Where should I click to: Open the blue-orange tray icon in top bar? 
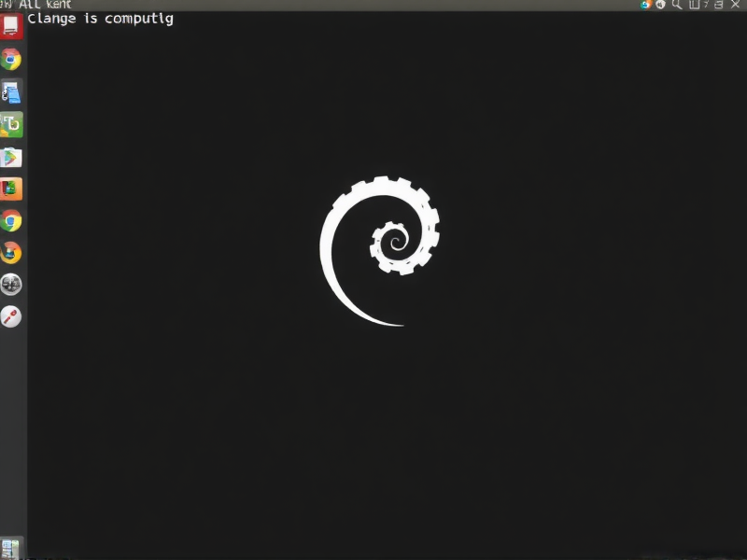click(645, 5)
